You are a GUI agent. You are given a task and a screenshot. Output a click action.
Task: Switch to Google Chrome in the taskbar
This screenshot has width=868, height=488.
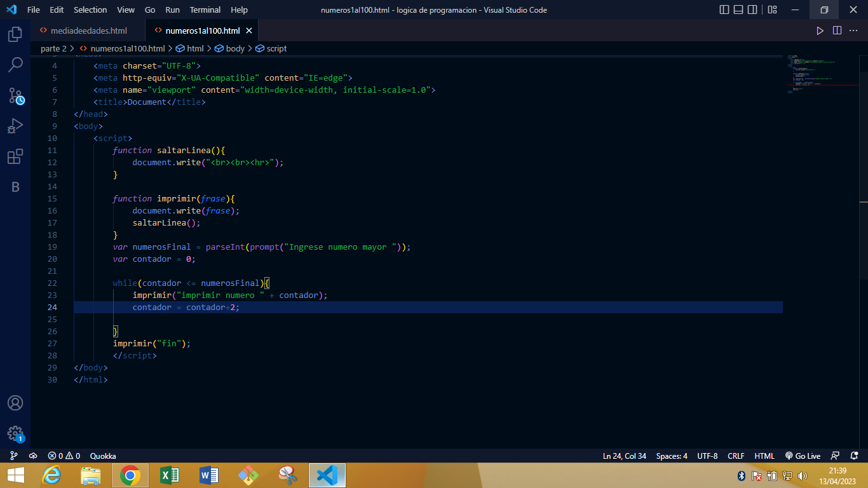pyautogui.click(x=130, y=475)
